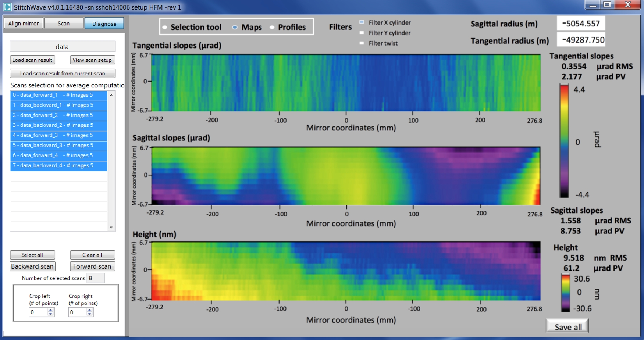This screenshot has width=644, height=340.
Task: Click the Sagittal radius value field
Action: click(581, 24)
